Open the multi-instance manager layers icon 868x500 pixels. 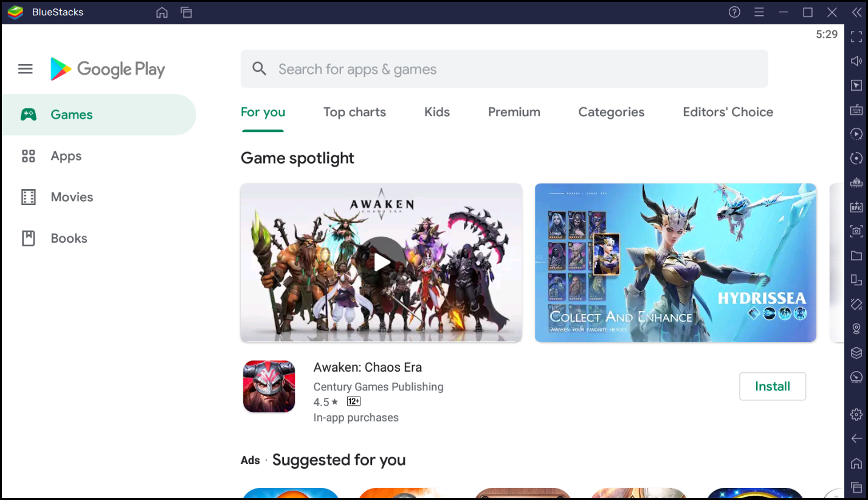point(856,353)
